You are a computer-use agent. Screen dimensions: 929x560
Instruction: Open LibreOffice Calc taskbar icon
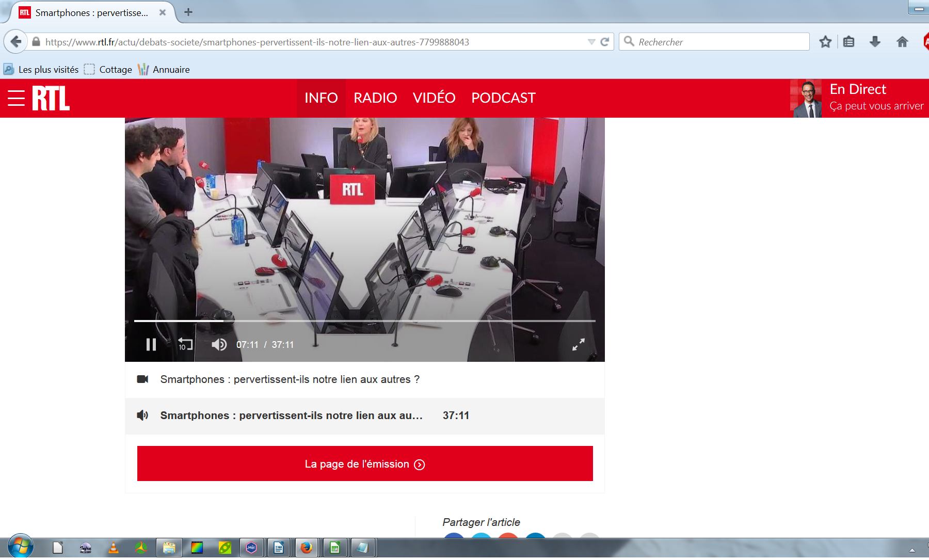tap(334, 548)
